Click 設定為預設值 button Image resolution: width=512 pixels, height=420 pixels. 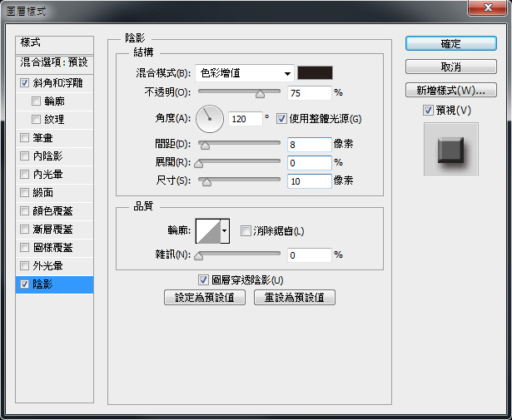tap(205, 298)
